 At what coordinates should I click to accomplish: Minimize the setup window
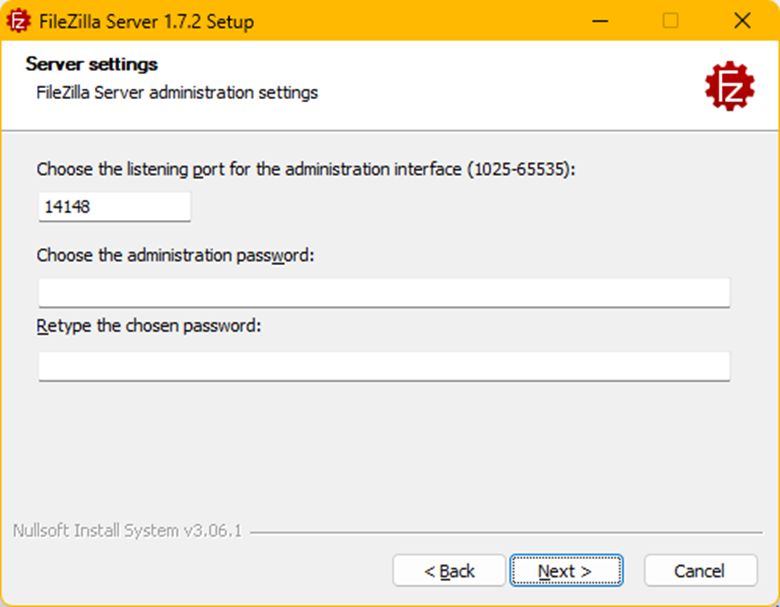click(600, 21)
